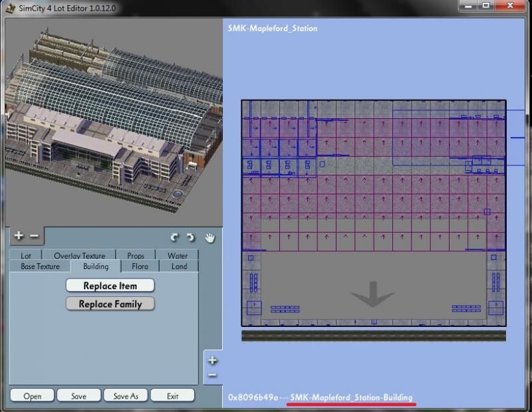Viewport: 532px width, 412px height.
Task: Switch to the Land tab
Action: [179, 266]
